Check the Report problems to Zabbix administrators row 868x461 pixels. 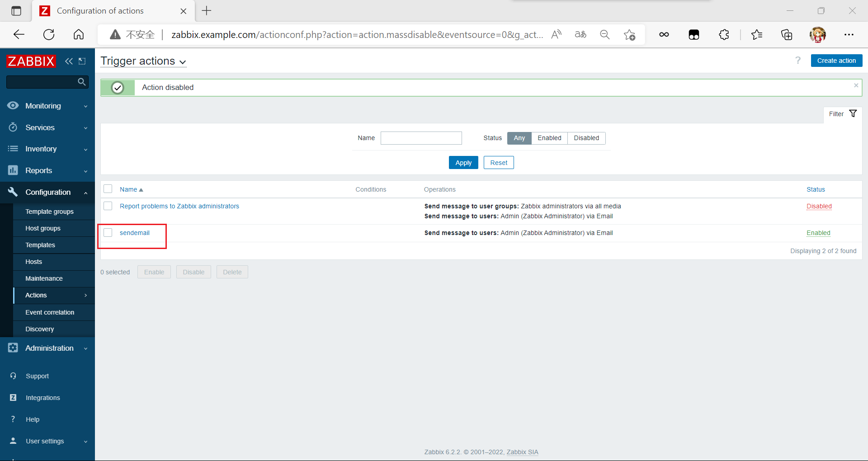(x=108, y=206)
